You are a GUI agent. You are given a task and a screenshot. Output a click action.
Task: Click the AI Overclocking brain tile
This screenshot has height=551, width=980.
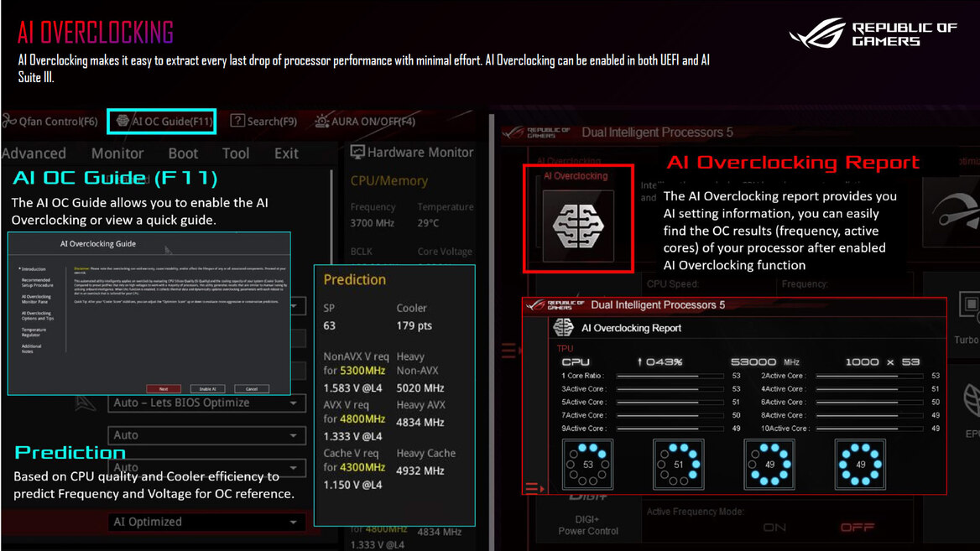(578, 226)
